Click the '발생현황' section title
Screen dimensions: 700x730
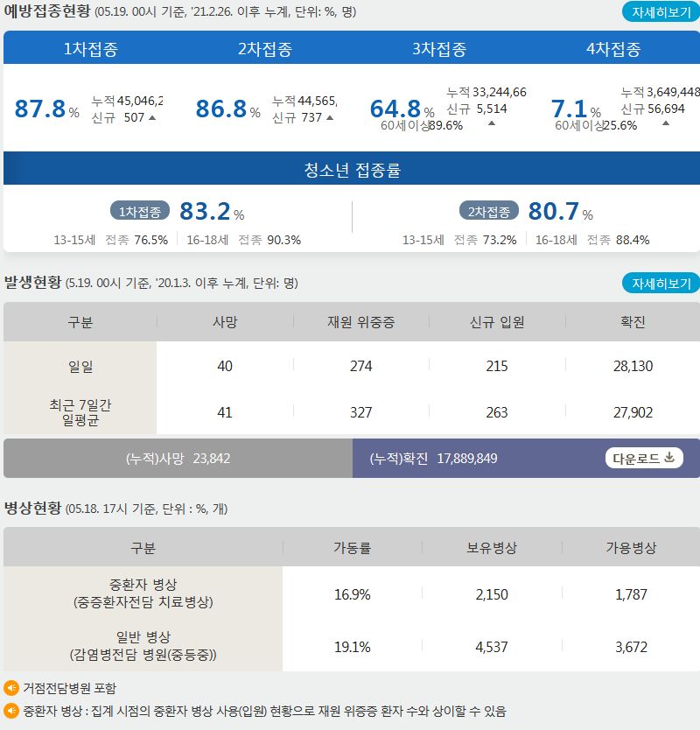32,282
